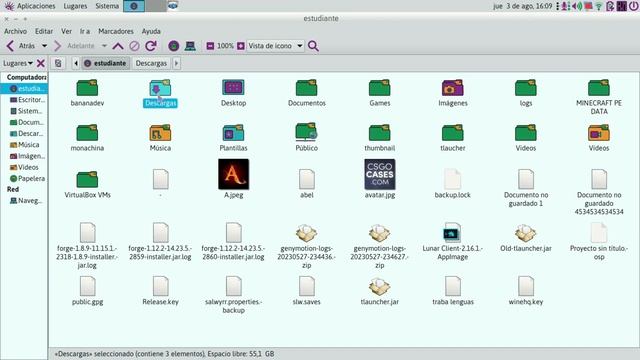Select the Plantillas folder
This screenshot has height=360, width=640.
pyautogui.click(x=233, y=138)
